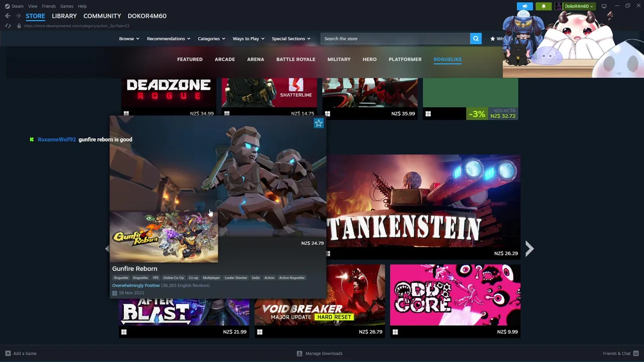The height and width of the screenshot is (362, 644).
Task: Reload the store page
Action: pyautogui.click(x=8, y=26)
